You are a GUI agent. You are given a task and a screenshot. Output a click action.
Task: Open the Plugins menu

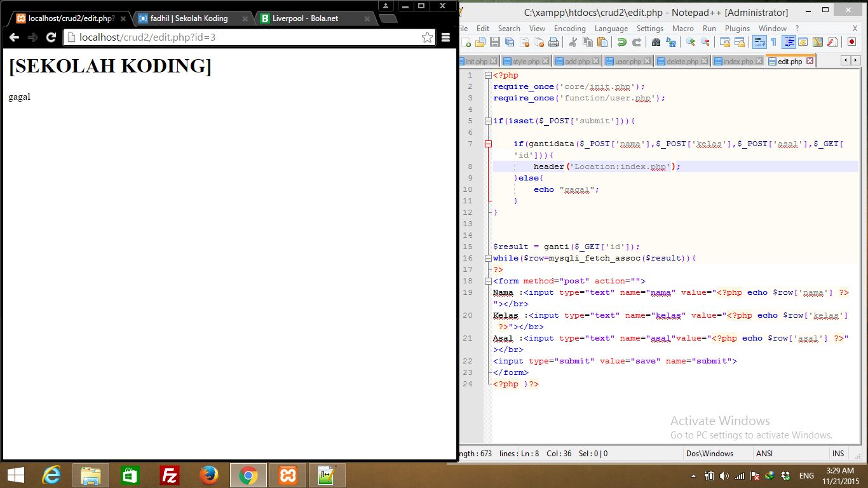(x=737, y=29)
